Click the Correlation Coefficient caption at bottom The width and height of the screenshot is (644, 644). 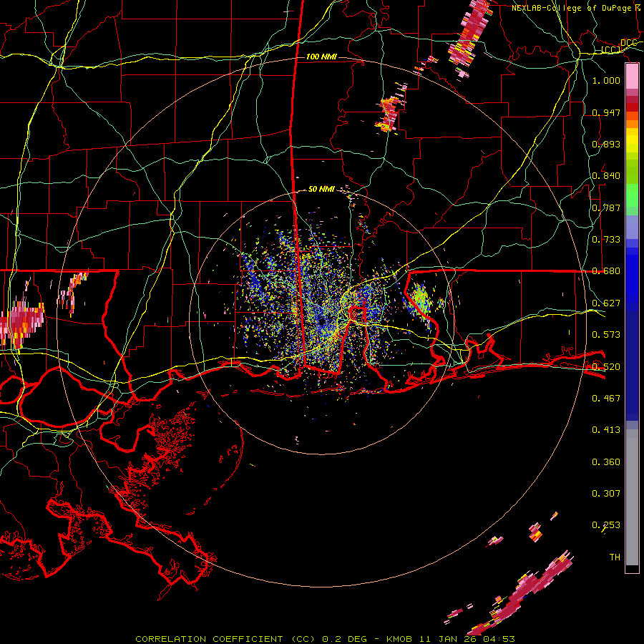(325, 639)
